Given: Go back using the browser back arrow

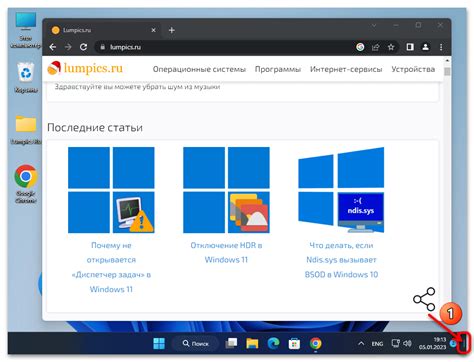Looking at the screenshot, I should pyautogui.click(x=53, y=47).
